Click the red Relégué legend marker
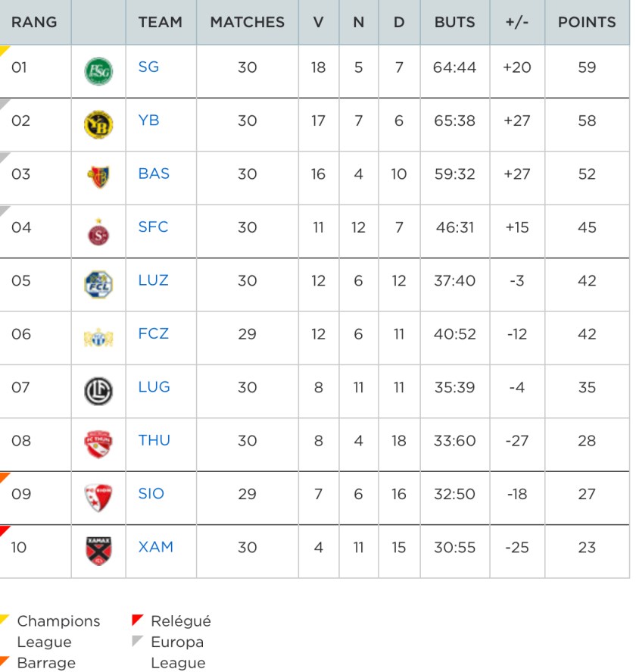Screen dimensions: 636x672 (137, 620)
